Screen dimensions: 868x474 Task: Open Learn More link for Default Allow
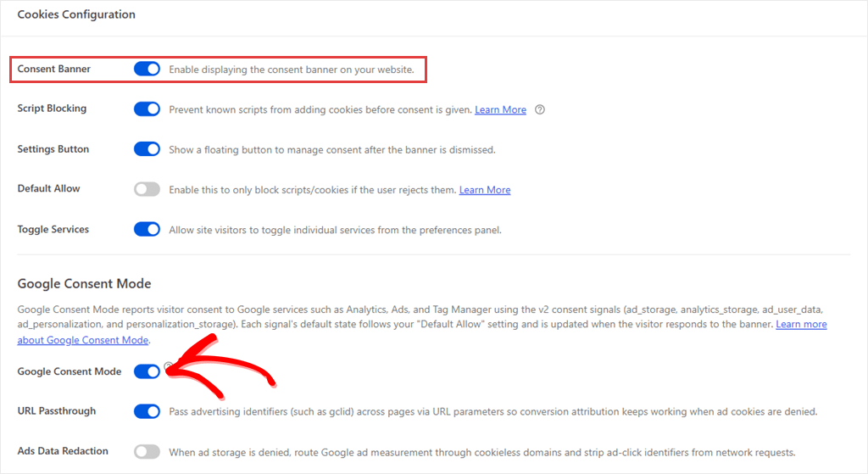pos(485,190)
